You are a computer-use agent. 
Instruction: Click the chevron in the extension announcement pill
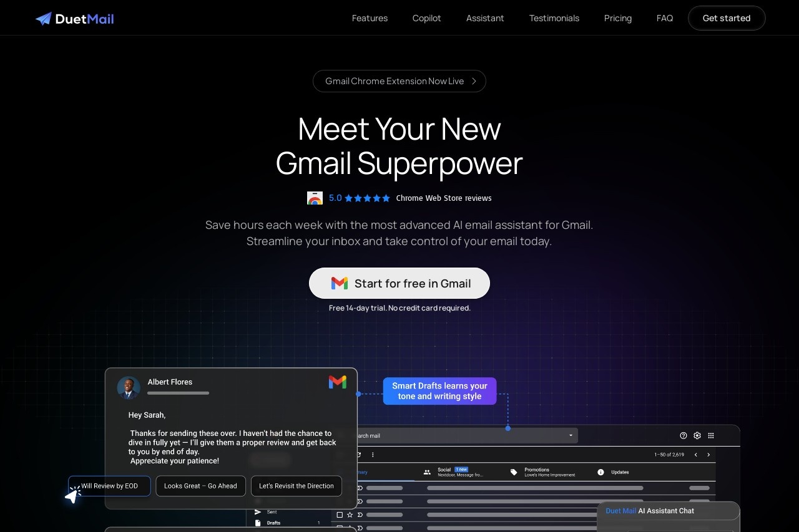[474, 81]
